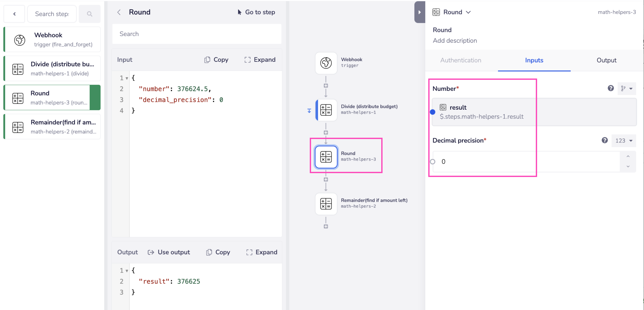Open the 123 type dropdown for Decimal precision

pyautogui.click(x=624, y=141)
